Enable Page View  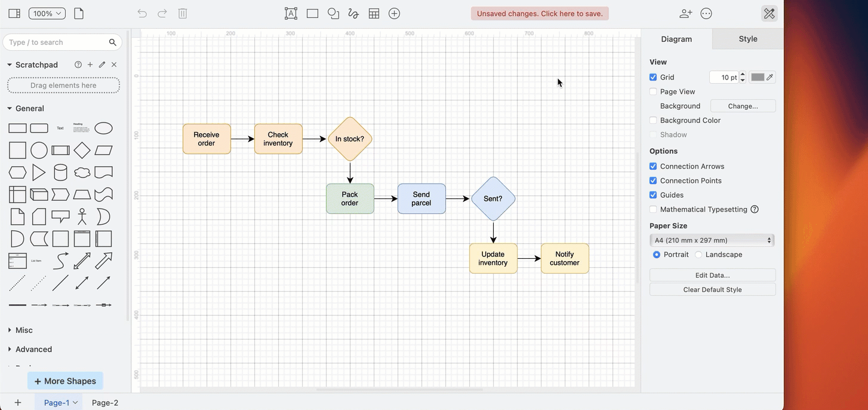click(x=653, y=91)
